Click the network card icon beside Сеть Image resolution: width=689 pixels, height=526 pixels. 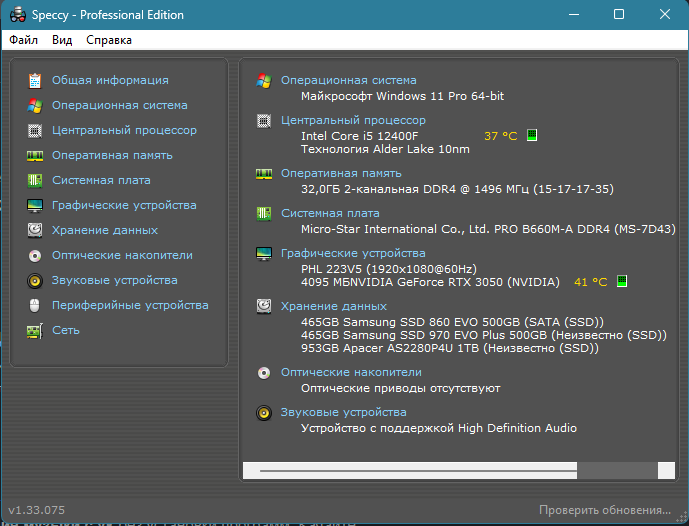coord(35,331)
